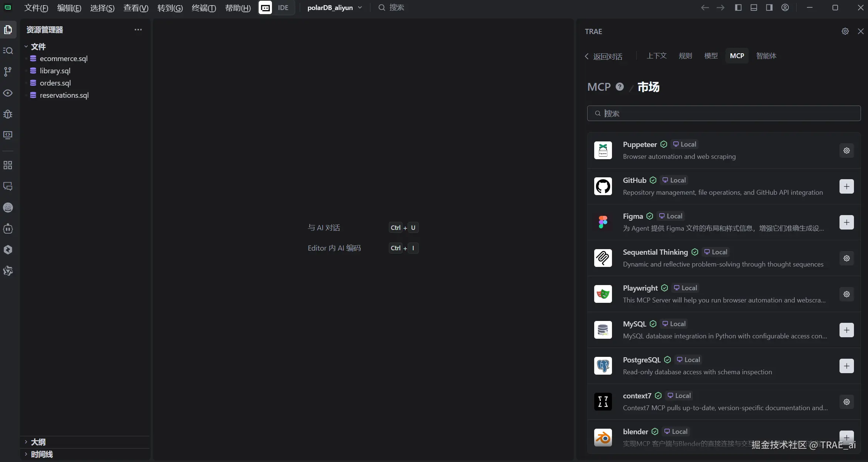The height and width of the screenshot is (462, 868).
Task: Click the MCP help question mark
Action: tap(619, 87)
